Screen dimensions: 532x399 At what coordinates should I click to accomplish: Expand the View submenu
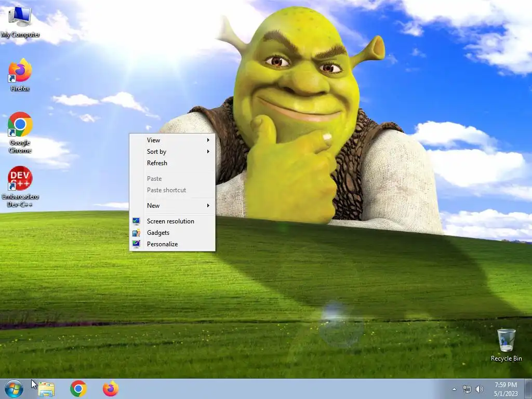tap(172, 140)
